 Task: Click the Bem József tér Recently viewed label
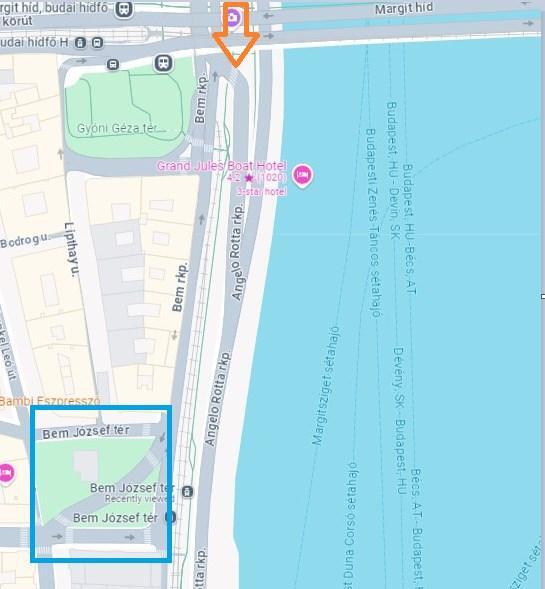132,492
